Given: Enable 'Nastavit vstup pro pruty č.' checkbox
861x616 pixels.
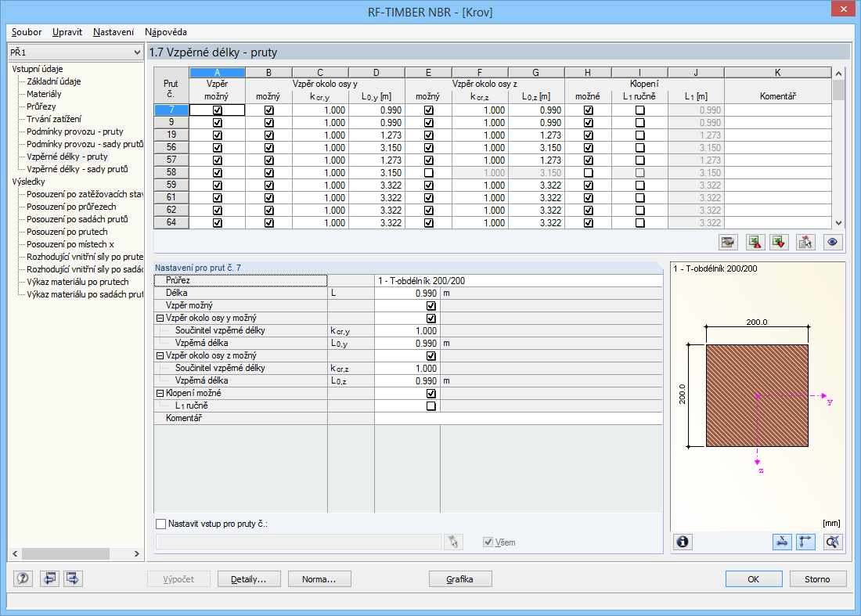Looking at the screenshot, I should coord(161,524).
